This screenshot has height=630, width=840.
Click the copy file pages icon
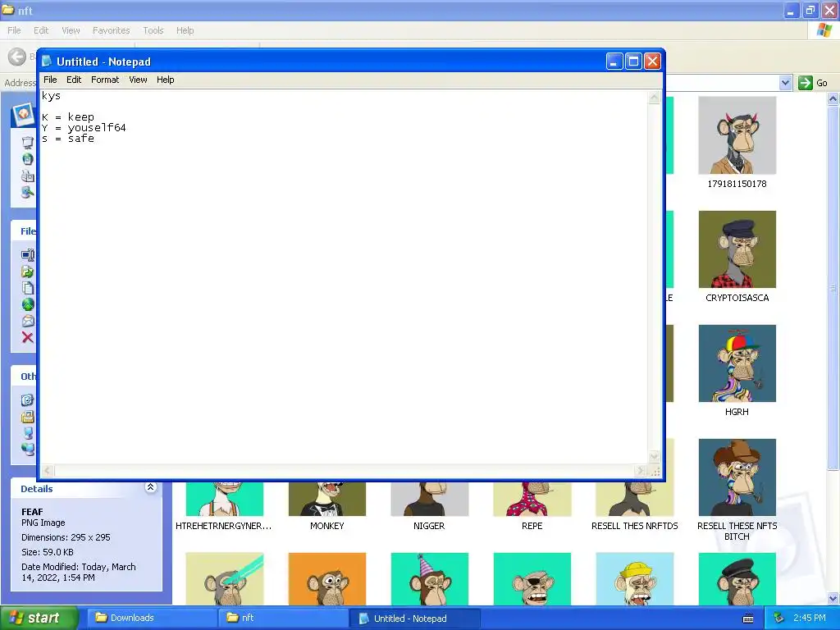[x=28, y=288]
